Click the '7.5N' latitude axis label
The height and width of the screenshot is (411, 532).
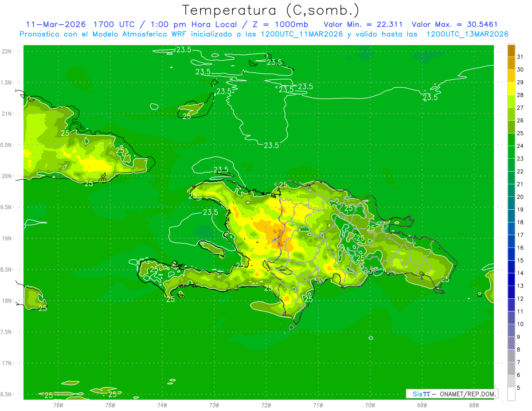tap(7, 332)
